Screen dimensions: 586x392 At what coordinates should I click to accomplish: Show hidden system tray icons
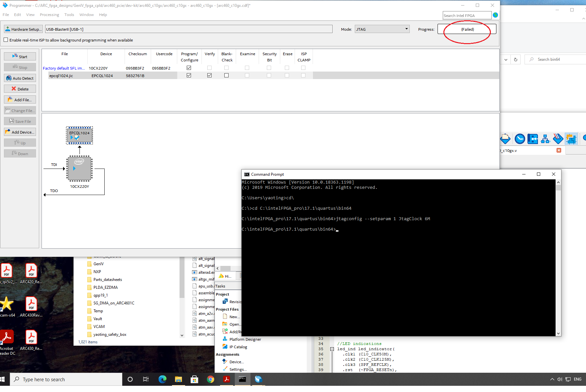point(552,379)
